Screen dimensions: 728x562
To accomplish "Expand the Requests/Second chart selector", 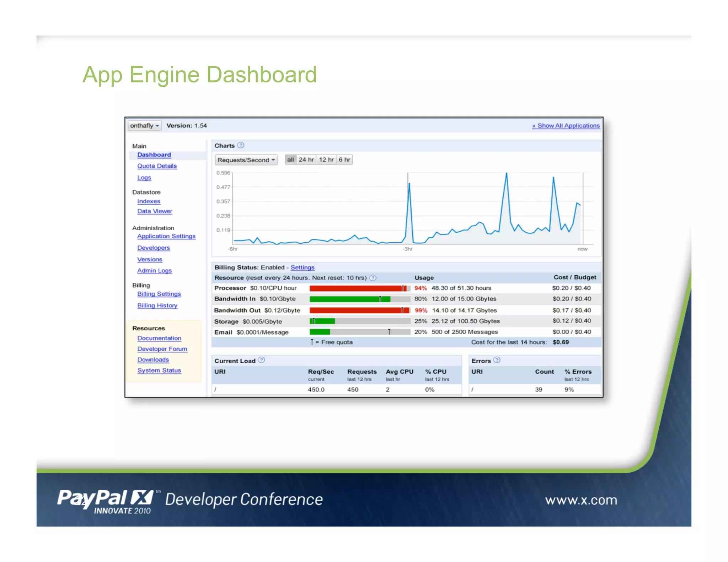I will [x=246, y=160].
